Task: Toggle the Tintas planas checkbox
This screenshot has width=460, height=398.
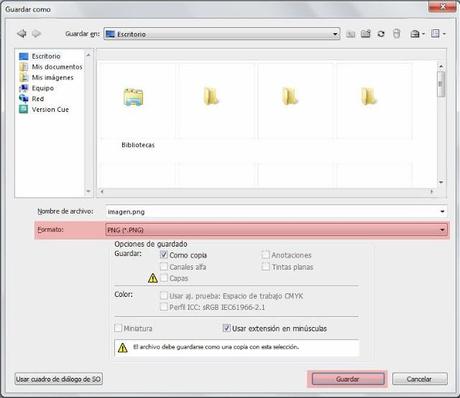Action: pyautogui.click(x=265, y=267)
